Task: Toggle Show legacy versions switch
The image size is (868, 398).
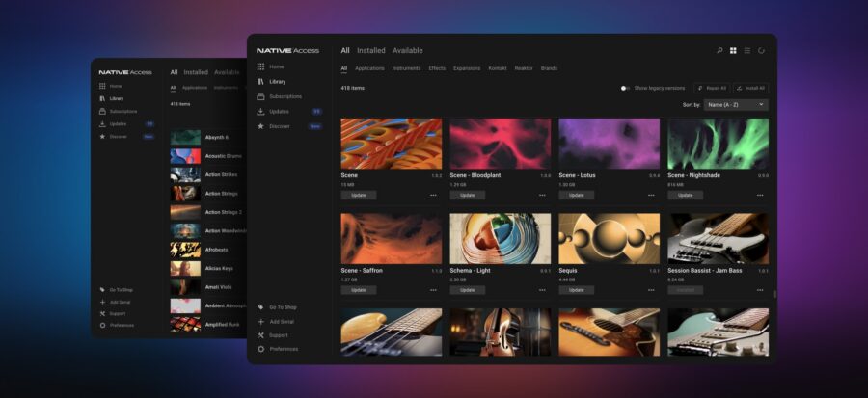Action: (x=625, y=88)
